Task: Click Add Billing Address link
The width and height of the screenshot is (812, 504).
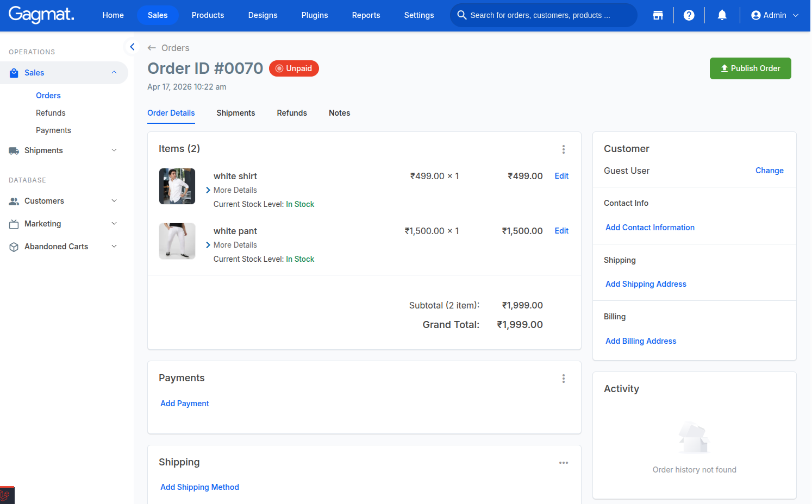Action: 641,341
